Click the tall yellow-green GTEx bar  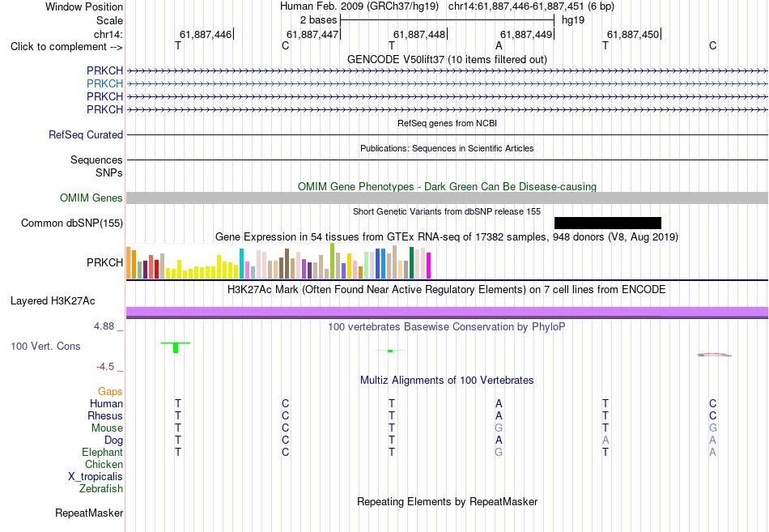point(333,261)
